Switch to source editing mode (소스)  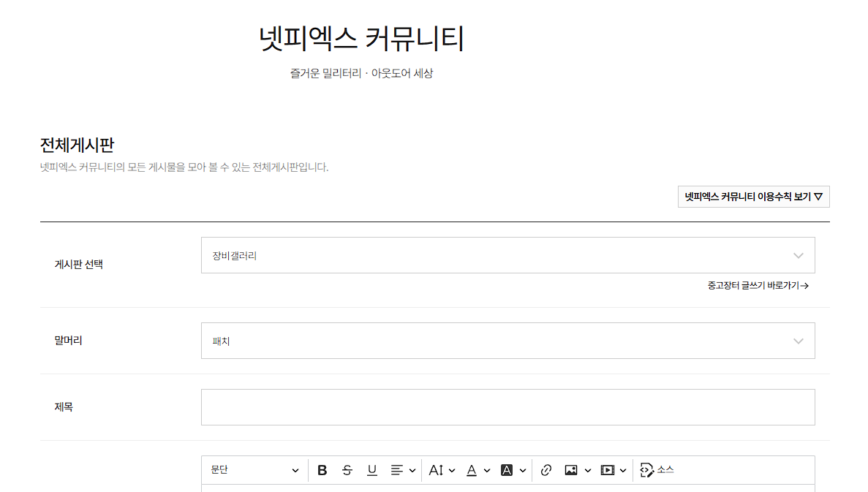pyautogui.click(x=657, y=470)
